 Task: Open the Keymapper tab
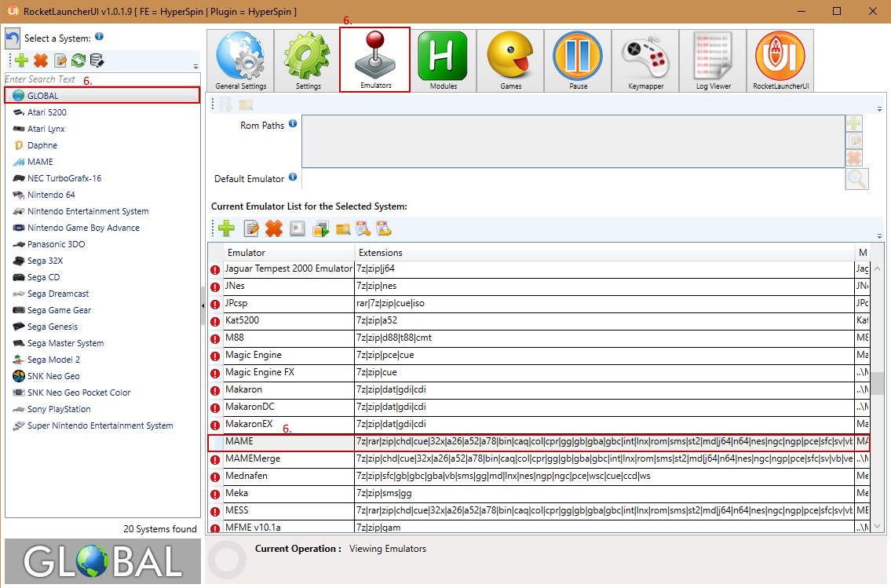645,60
